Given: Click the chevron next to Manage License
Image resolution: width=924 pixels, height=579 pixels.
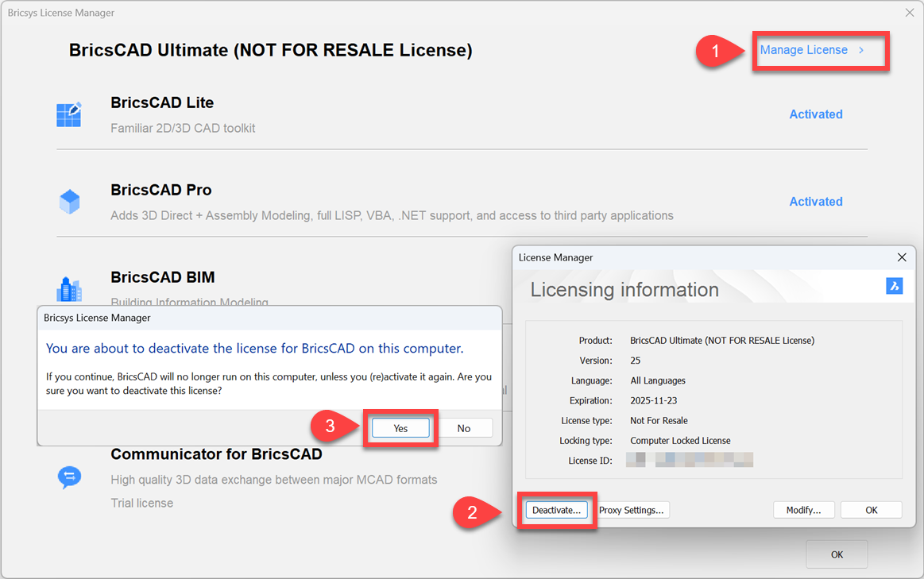Looking at the screenshot, I should (861, 51).
